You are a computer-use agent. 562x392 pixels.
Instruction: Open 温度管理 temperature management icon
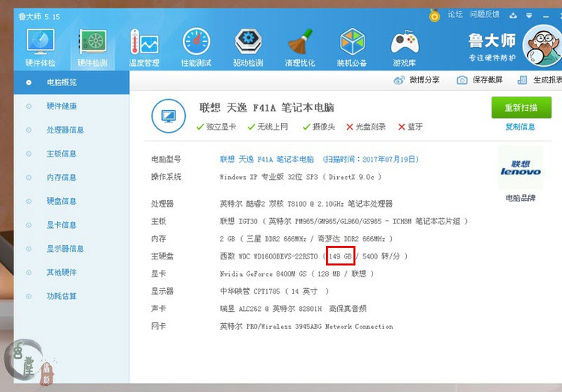(x=144, y=48)
